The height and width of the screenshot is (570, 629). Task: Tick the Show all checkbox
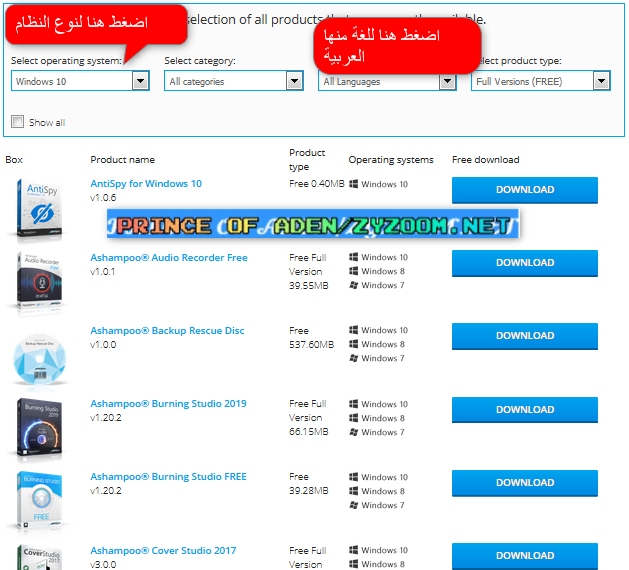click(17, 122)
